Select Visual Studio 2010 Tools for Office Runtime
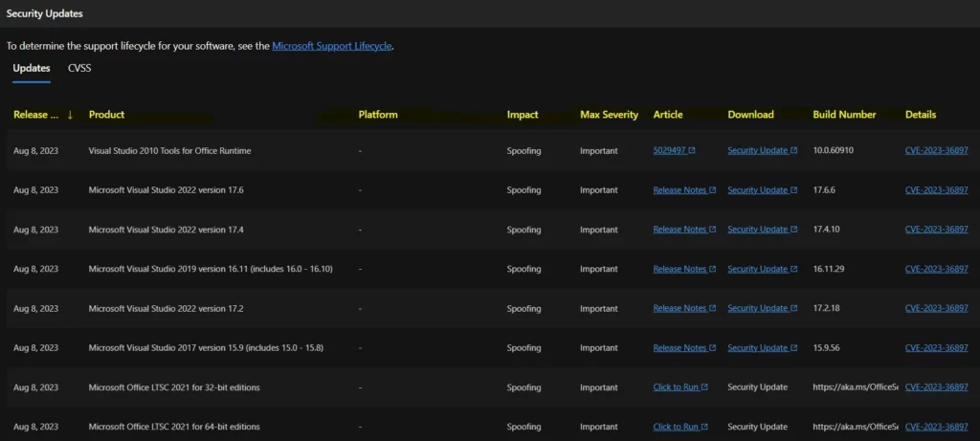The image size is (980, 441). point(170,150)
